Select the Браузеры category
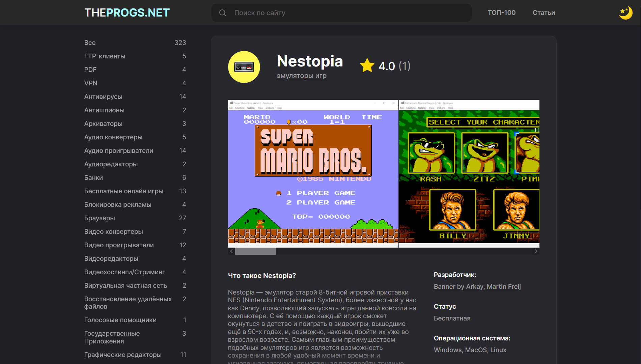The height and width of the screenshot is (364, 641). 135,218
